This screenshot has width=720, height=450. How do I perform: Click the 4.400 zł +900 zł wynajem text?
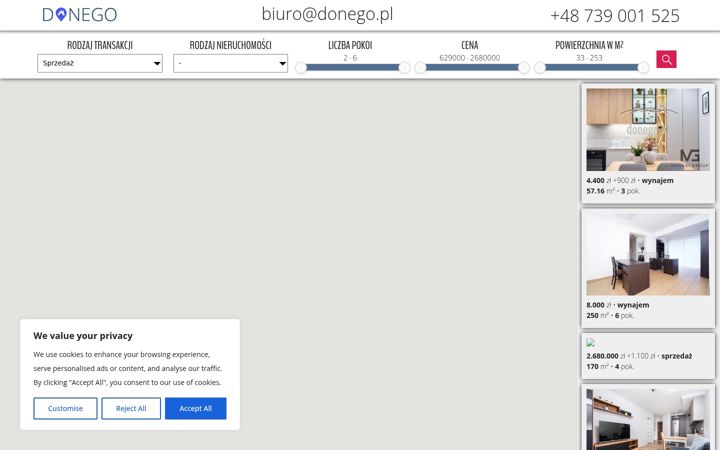point(630,180)
